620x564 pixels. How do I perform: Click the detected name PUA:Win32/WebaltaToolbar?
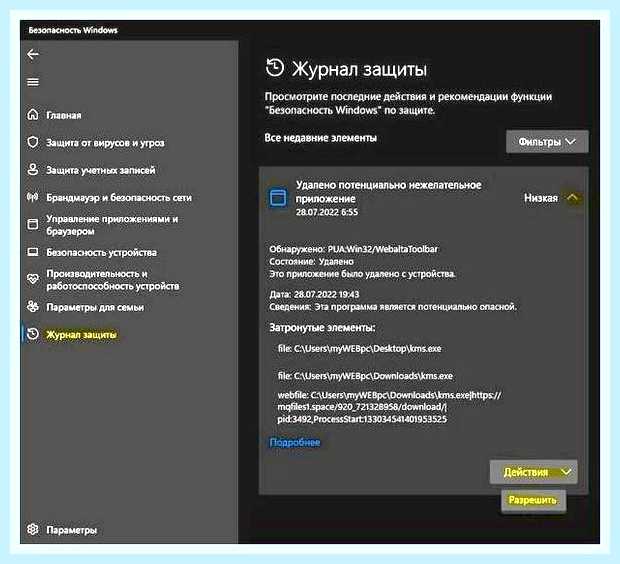(x=383, y=249)
